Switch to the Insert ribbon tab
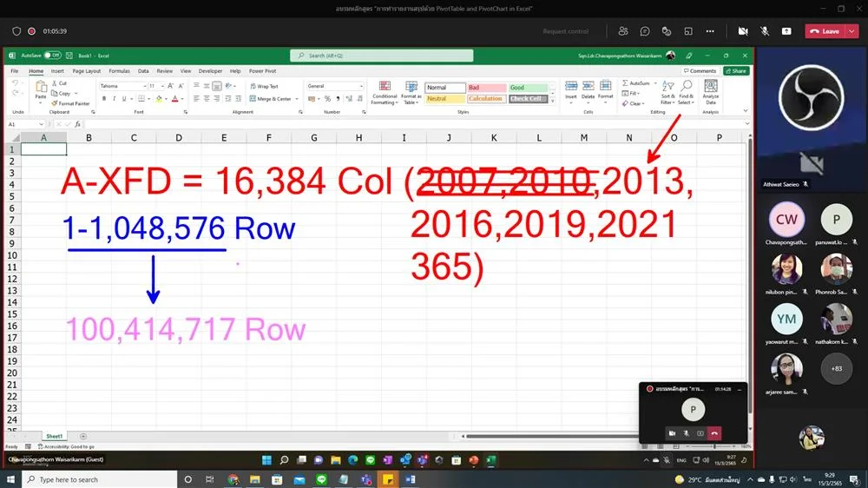868x488 pixels. pyautogui.click(x=57, y=71)
